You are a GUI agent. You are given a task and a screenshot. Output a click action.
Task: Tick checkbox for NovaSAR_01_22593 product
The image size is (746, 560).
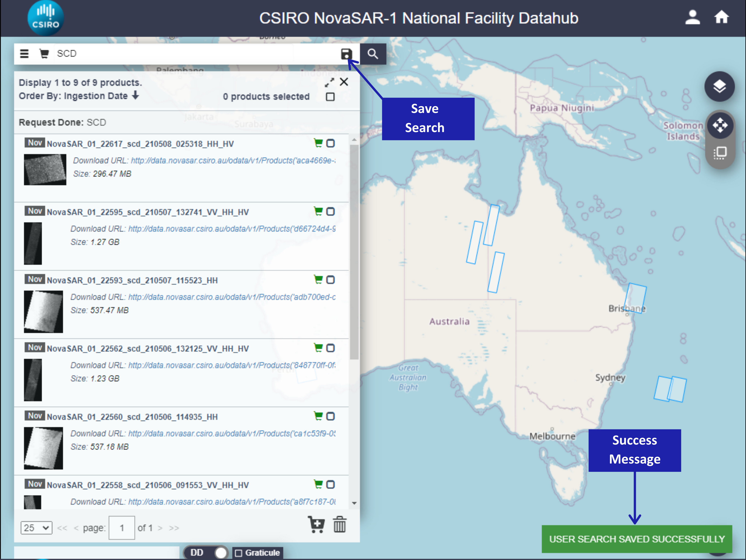coord(330,280)
